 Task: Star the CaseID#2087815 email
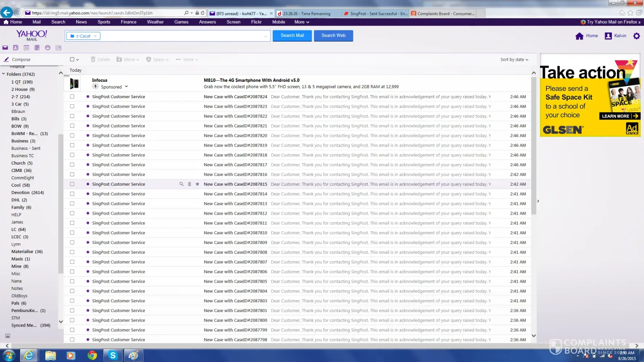(x=197, y=184)
